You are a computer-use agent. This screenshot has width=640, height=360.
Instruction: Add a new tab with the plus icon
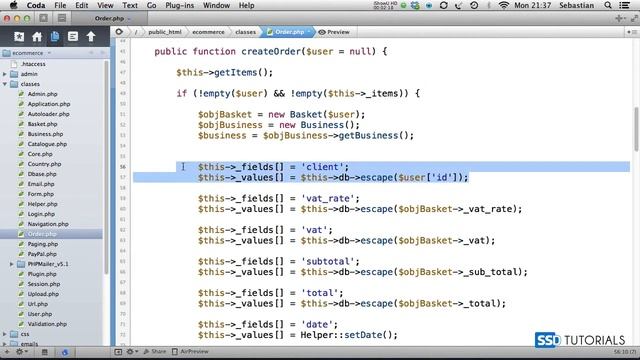(x=619, y=18)
